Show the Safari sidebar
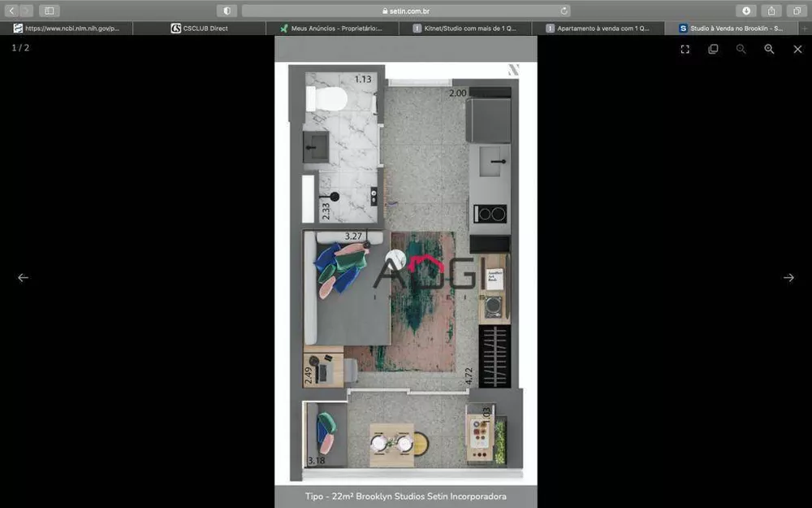Viewport: 812px width, 508px height. coord(50,11)
